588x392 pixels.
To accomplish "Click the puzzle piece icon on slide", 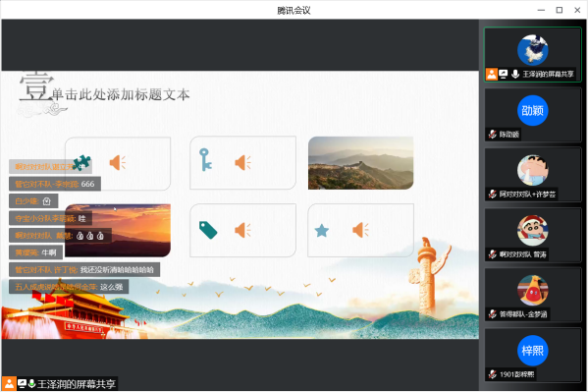I will click(x=81, y=162).
